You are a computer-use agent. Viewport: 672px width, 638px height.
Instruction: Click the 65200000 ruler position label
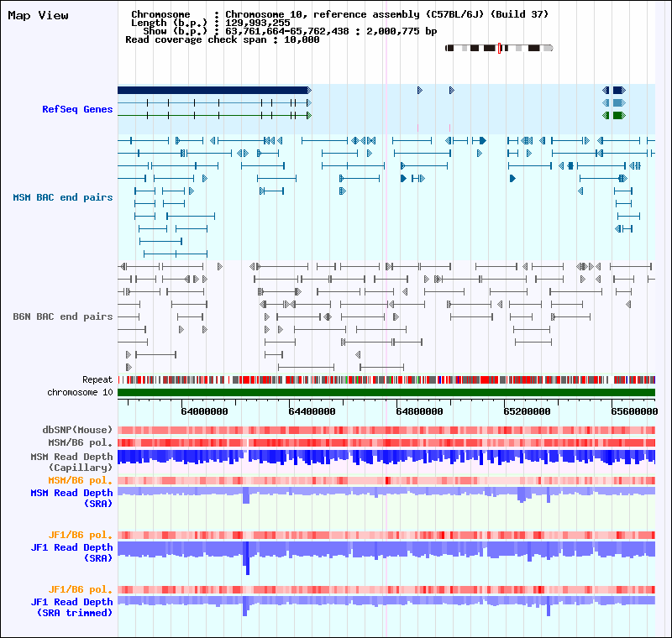pos(528,411)
